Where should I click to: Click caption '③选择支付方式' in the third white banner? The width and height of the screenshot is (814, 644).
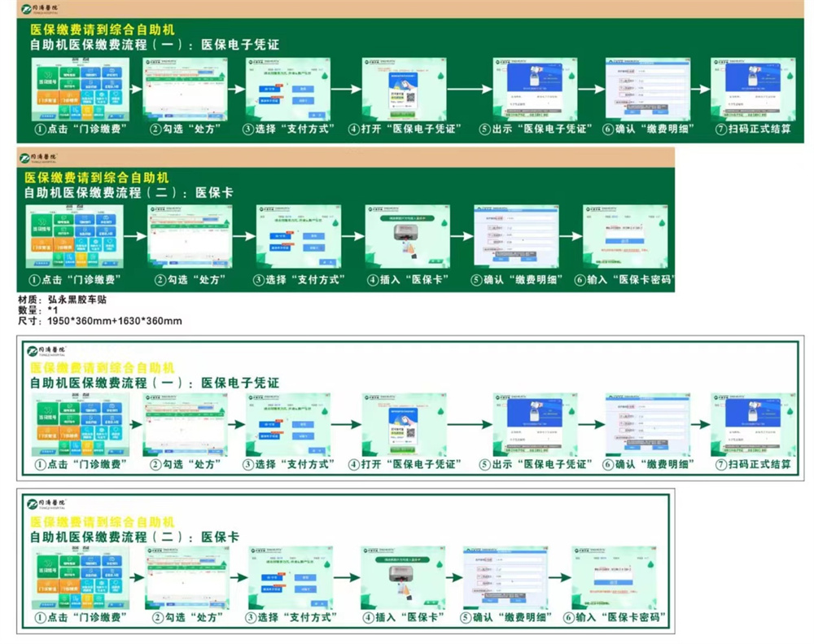coord(289,464)
